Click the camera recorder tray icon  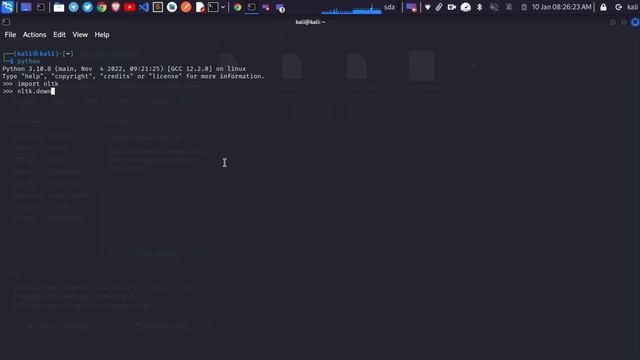(x=451, y=7)
